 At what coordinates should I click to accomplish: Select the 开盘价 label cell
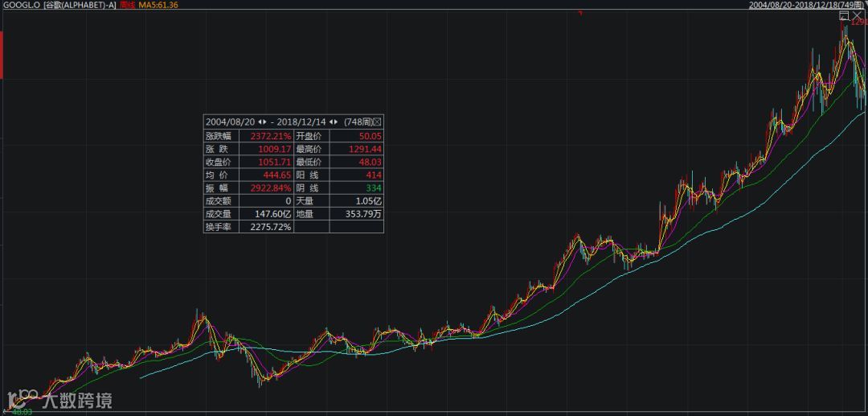(312, 136)
